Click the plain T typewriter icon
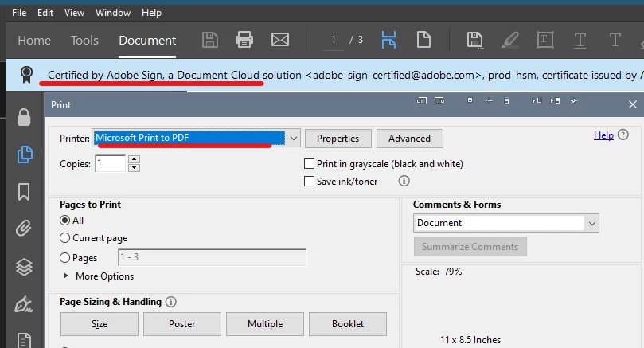This screenshot has height=348, width=644. click(615, 40)
